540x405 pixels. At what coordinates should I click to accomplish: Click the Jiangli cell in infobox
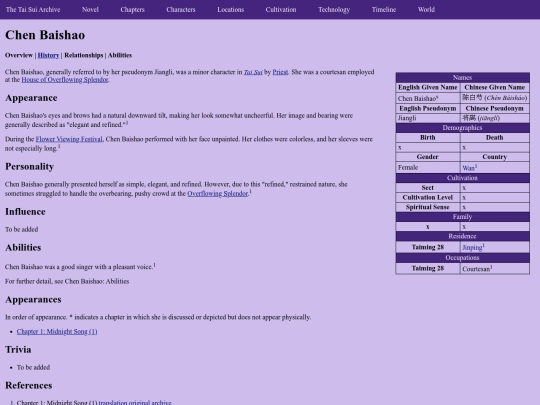coord(428,118)
